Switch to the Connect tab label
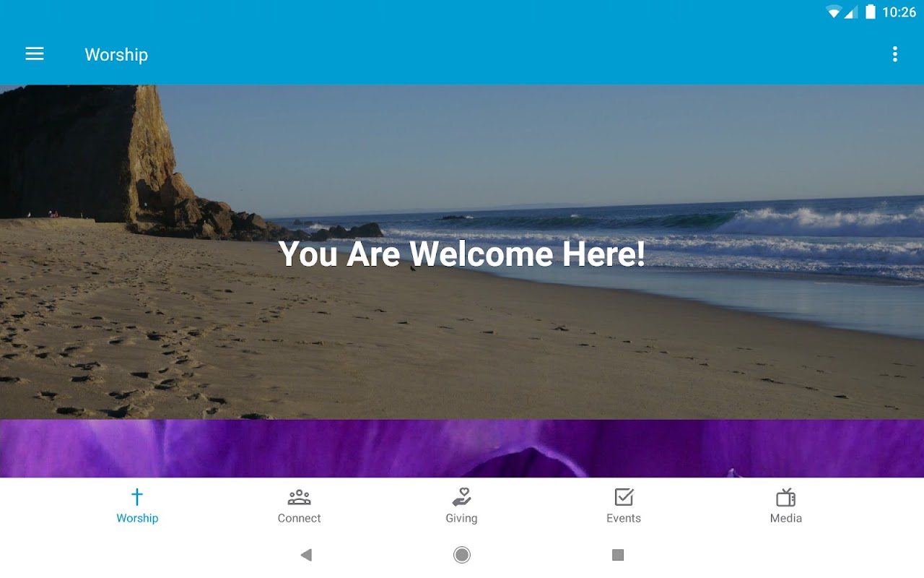924x578 pixels. pyautogui.click(x=299, y=518)
